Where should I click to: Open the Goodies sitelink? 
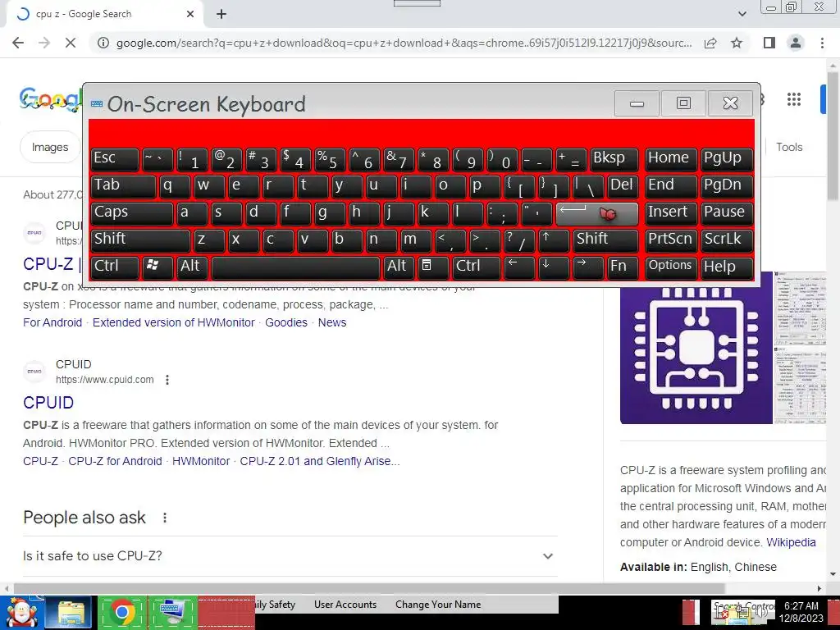pos(286,322)
